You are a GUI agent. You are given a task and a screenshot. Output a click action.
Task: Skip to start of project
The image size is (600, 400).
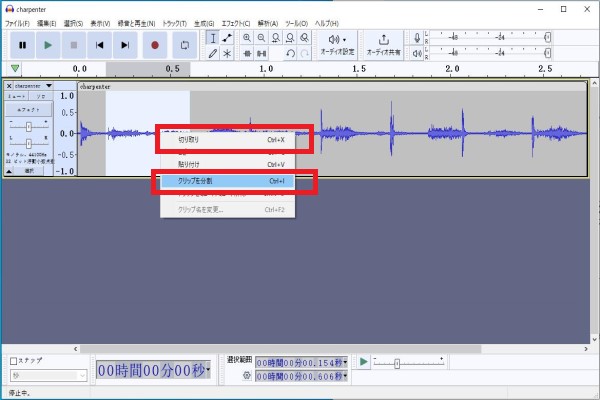tap(99, 45)
